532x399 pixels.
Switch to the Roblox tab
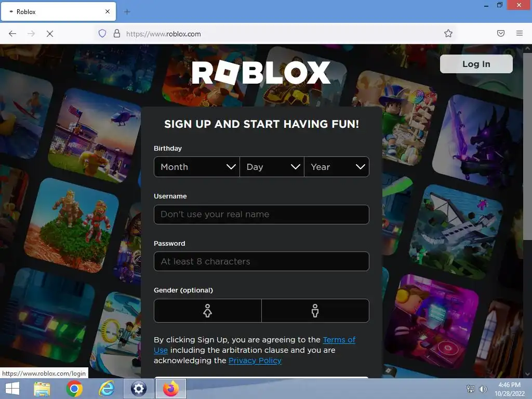tap(58, 11)
